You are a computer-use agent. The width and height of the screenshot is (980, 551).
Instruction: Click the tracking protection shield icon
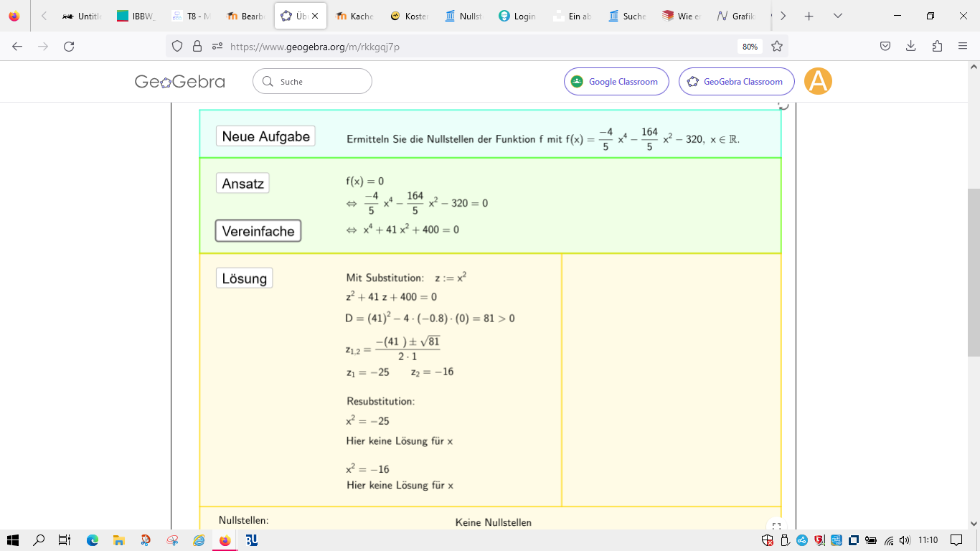pyautogui.click(x=177, y=47)
